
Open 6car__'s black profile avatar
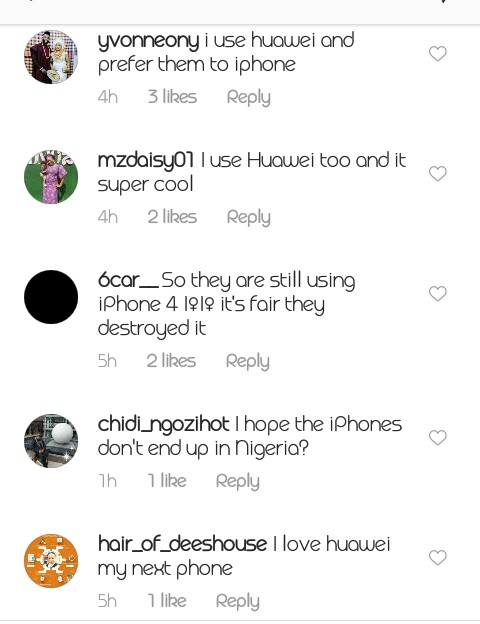[x=51, y=297]
